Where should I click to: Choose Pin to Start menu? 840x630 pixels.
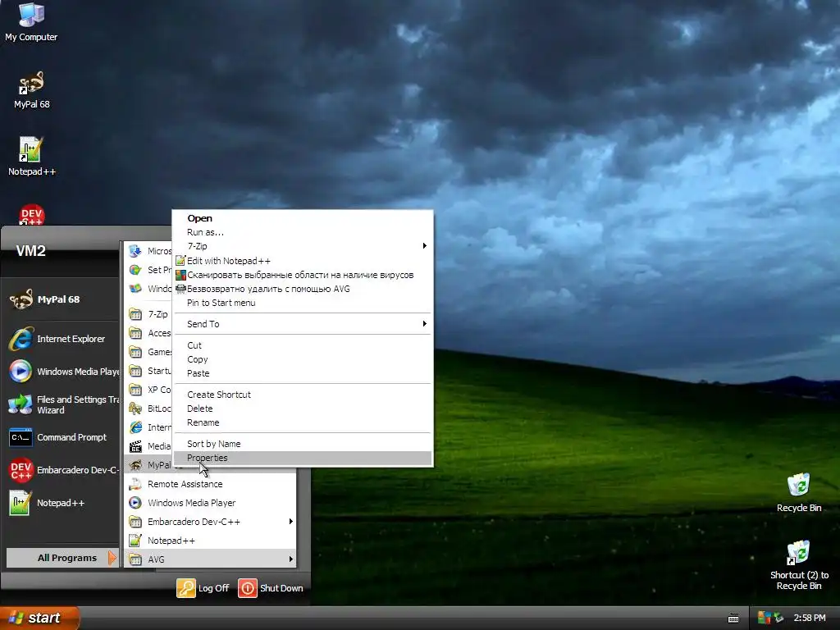303,303
